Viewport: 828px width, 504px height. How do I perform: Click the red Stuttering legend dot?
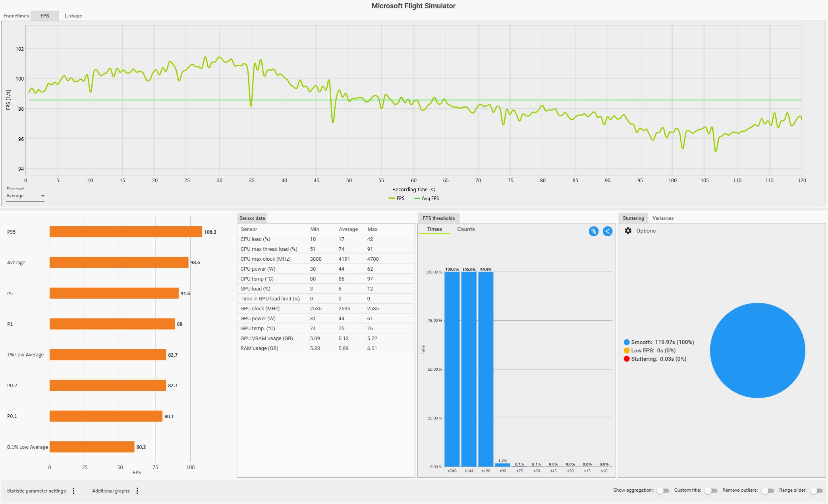tap(627, 359)
